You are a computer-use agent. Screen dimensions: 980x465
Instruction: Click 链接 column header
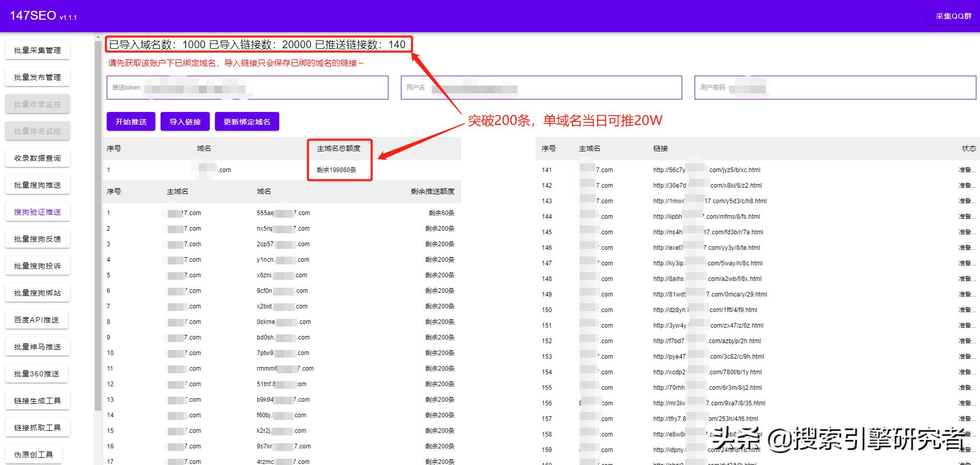(x=660, y=148)
